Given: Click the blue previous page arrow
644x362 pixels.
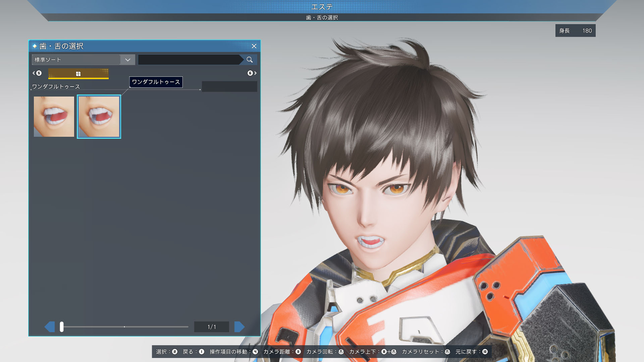Looking at the screenshot, I should [50, 327].
